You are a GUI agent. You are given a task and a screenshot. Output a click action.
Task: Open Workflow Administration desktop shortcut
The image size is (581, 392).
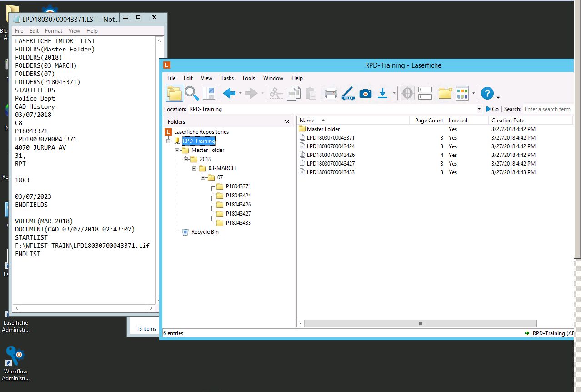15,363
